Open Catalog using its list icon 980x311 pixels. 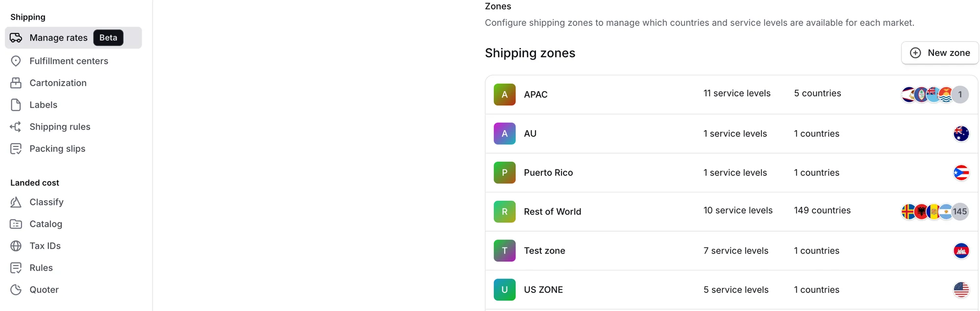(15, 224)
